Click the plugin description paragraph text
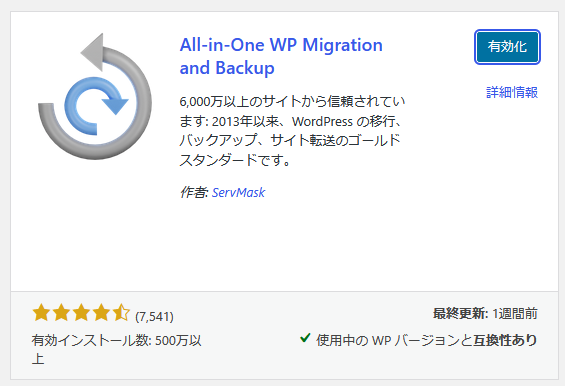 (x=292, y=130)
